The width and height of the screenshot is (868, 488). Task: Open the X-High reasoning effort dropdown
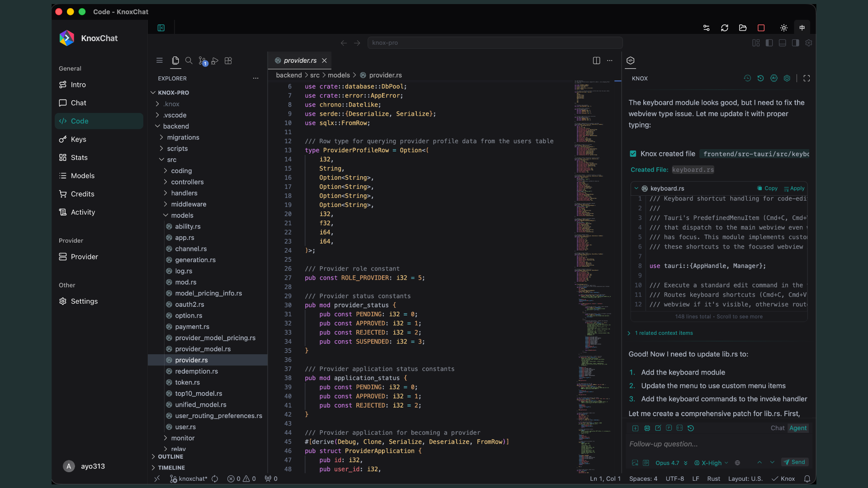[x=711, y=463]
